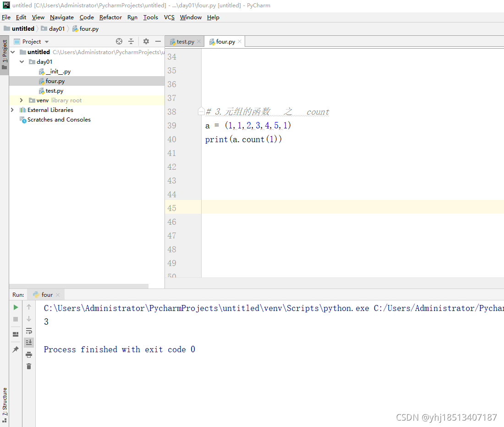Click the comment text on line 38
This screenshot has width=504, height=427.
[268, 111]
